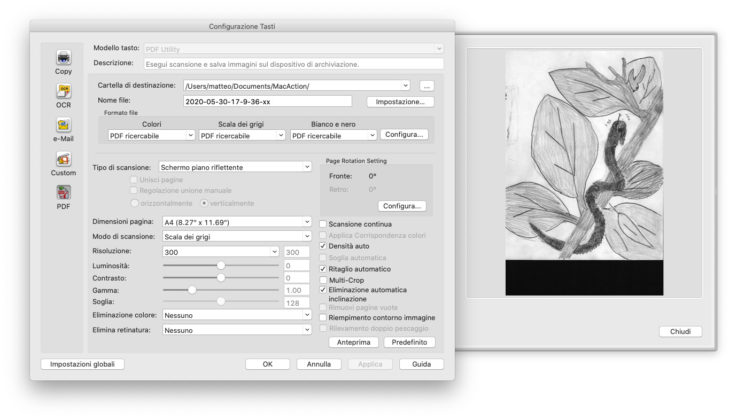The image size is (729, 420).
Task: Click the Applica button
Action: (x=370, y=364)
